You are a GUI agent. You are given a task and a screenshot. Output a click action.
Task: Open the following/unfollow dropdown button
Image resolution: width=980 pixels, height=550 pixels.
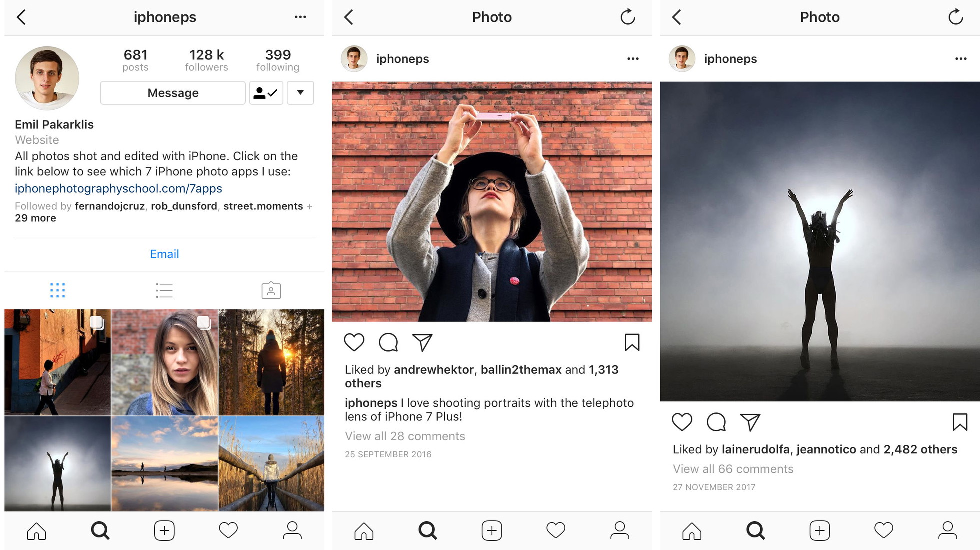(301, 93)
